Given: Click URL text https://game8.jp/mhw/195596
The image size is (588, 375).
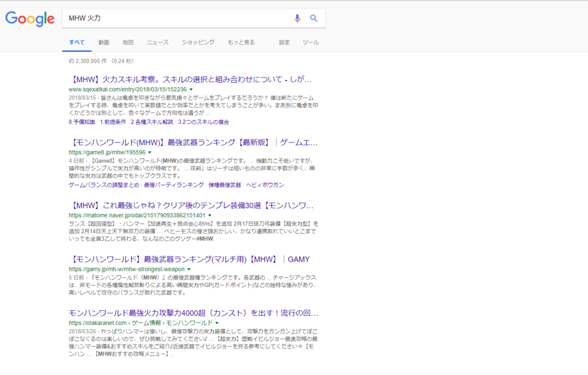Looking at the screenshot, I should [x=107, y=153].
